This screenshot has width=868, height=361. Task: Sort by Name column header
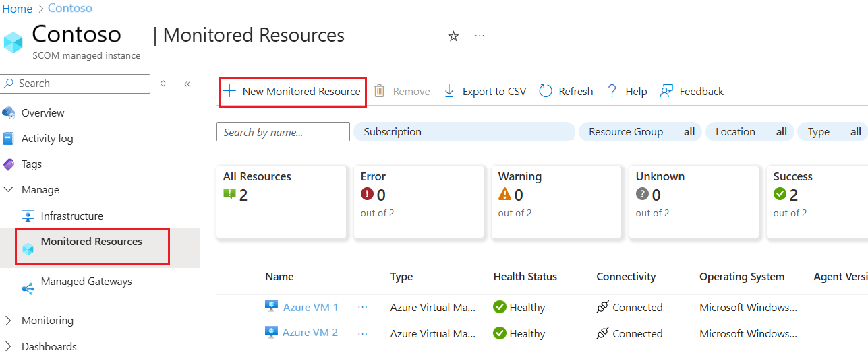click(279, 277)
